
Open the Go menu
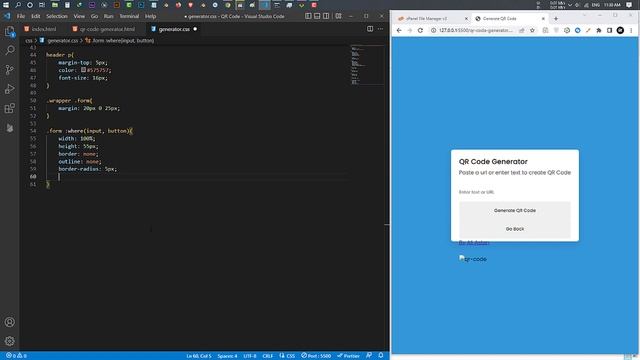tap(94, 16)
